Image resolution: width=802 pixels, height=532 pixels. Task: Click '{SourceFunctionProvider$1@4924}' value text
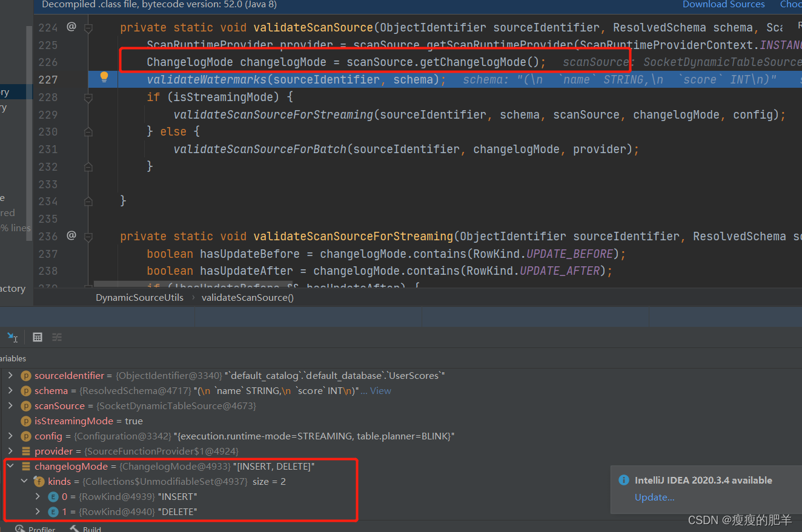161,452
